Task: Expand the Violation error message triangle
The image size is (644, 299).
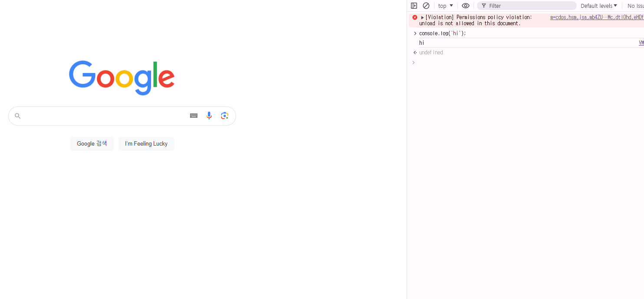Action: pos(422,17)
